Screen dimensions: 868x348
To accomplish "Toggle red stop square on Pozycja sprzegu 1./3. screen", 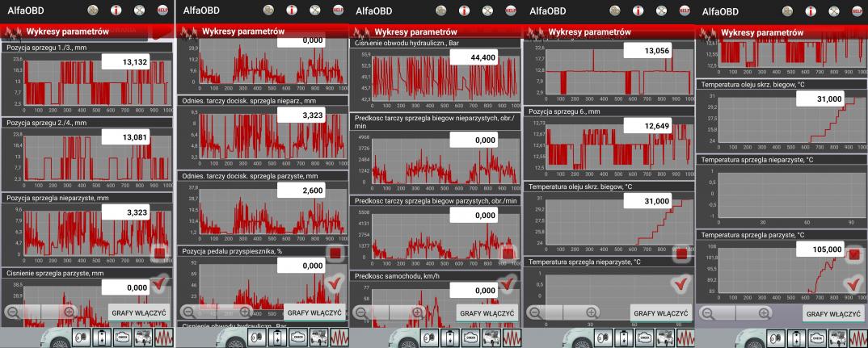I will point(159,254).
